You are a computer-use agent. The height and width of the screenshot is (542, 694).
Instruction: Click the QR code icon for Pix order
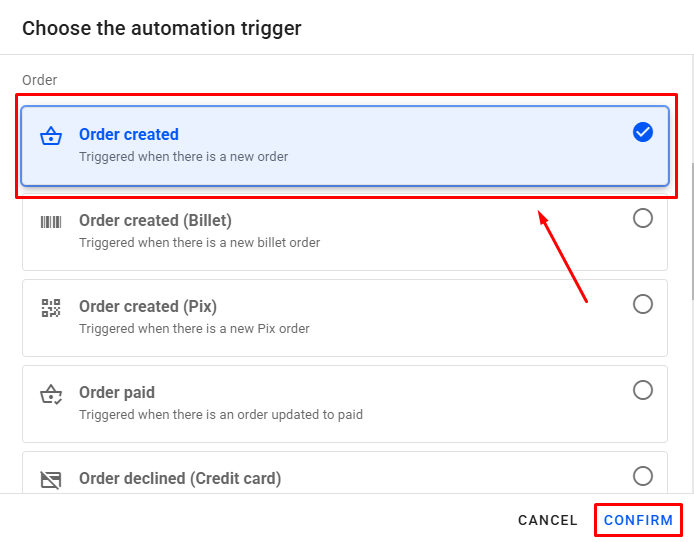(x=51, y=308)
